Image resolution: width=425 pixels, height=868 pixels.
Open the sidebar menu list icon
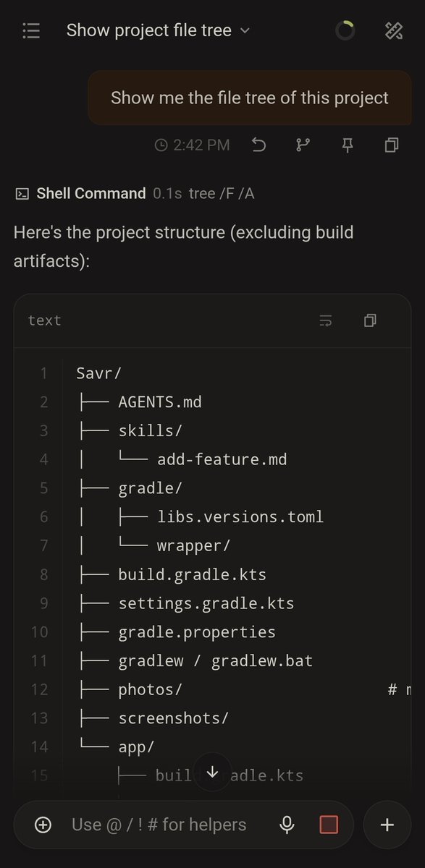point(31,30)
